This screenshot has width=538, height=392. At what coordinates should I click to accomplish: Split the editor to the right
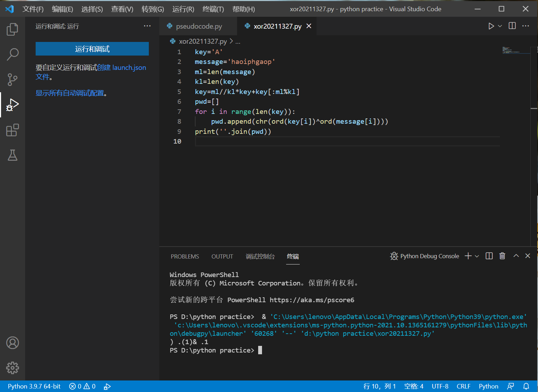[x=512, y=26]
